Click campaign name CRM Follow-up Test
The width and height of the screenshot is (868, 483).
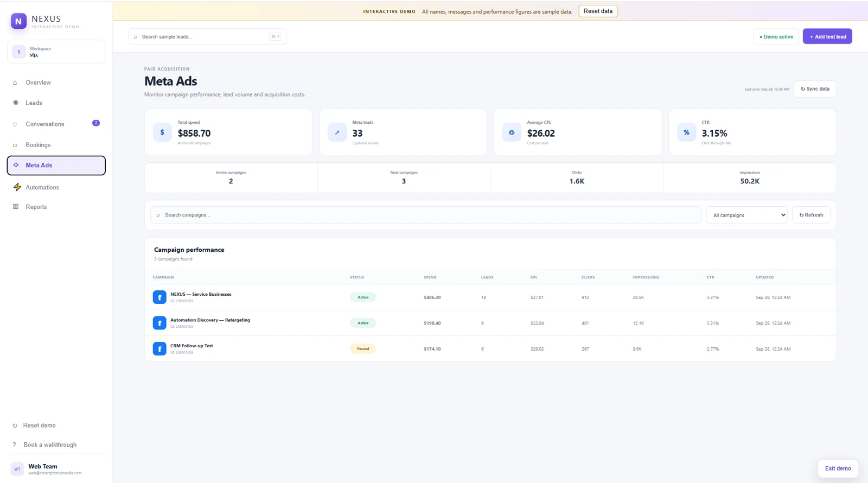[192, 346]
